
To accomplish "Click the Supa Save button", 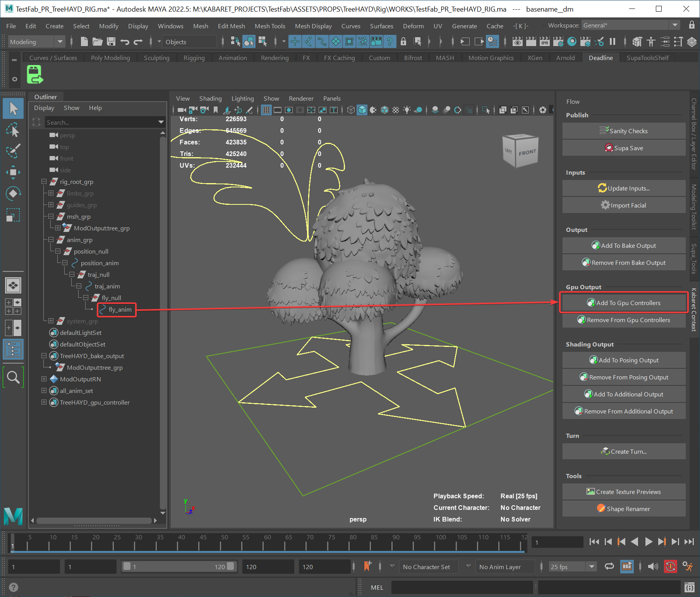I will (x=624, y=148).
